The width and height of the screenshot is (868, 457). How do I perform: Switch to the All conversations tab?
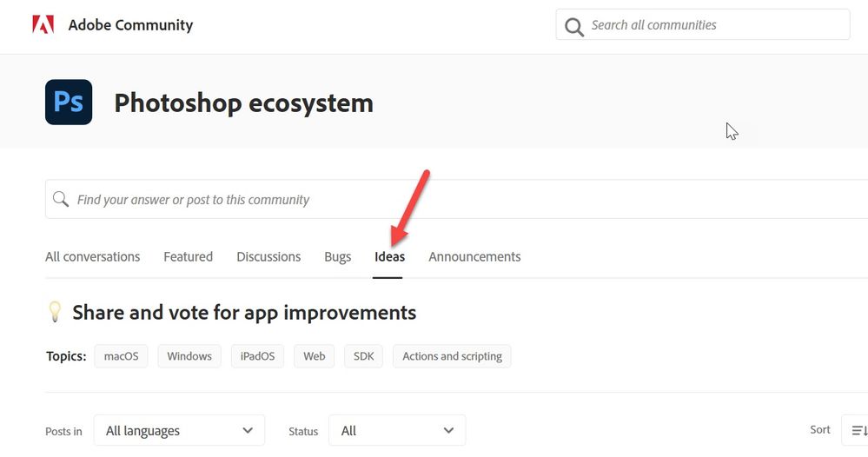pyautogui.click(x=92, y=257)
